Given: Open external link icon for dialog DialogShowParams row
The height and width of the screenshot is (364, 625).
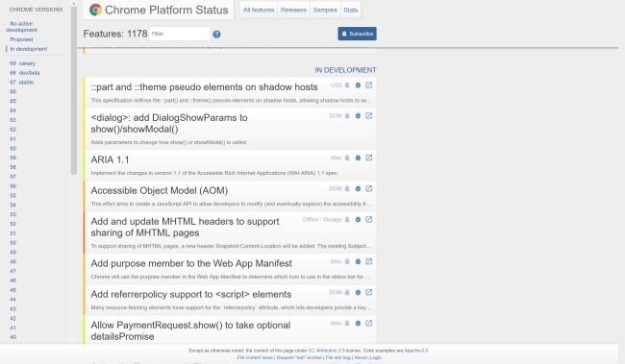Looking at the screenshot, I should coord(368,116).
